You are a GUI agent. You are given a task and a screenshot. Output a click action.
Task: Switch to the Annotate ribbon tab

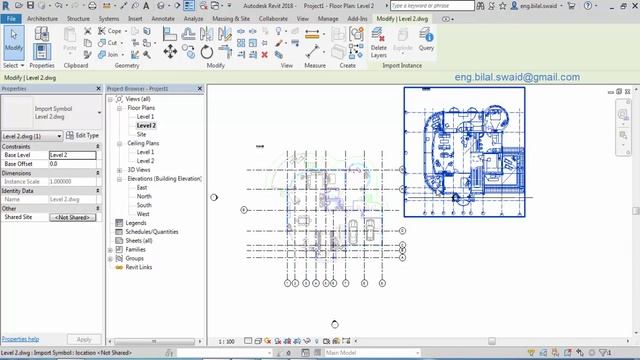point(163,19)
